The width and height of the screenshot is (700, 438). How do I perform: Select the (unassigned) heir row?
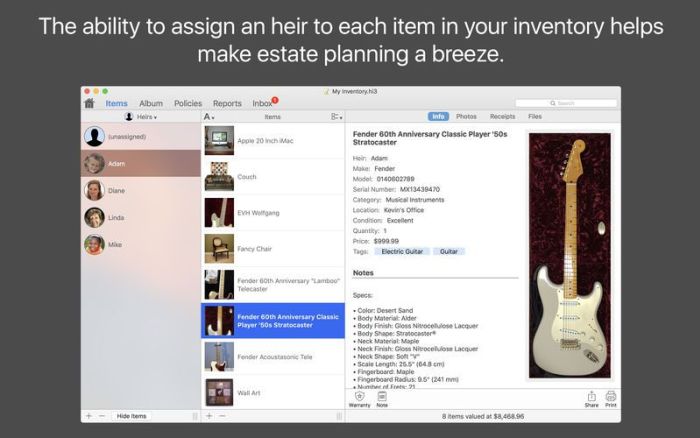[141, 137]
